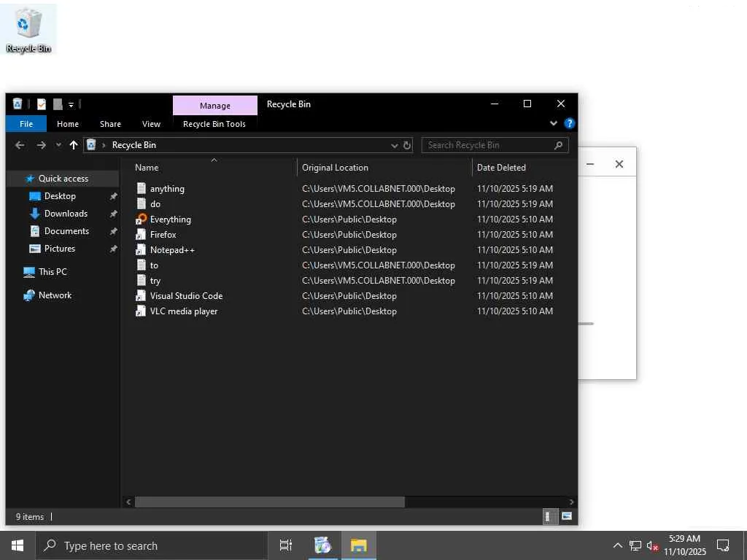This screenshot has height=560, width=747.
Task: Click the blue Help question mark icon
Action: tap(569, 124)
